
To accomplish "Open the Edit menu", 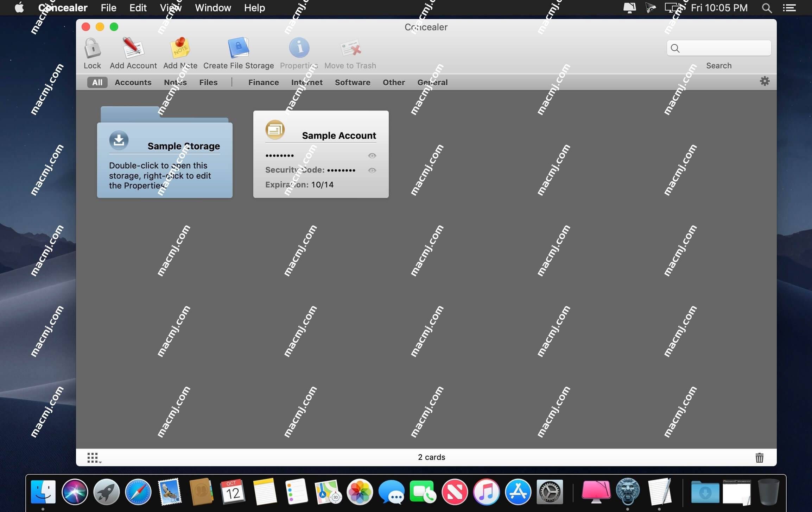I will [x=138, y=8].
